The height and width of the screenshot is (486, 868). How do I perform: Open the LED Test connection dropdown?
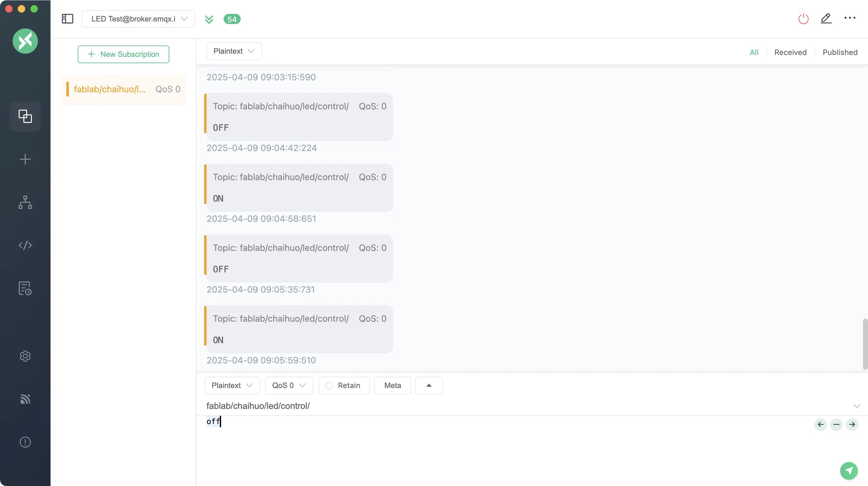tap(138, 19)
